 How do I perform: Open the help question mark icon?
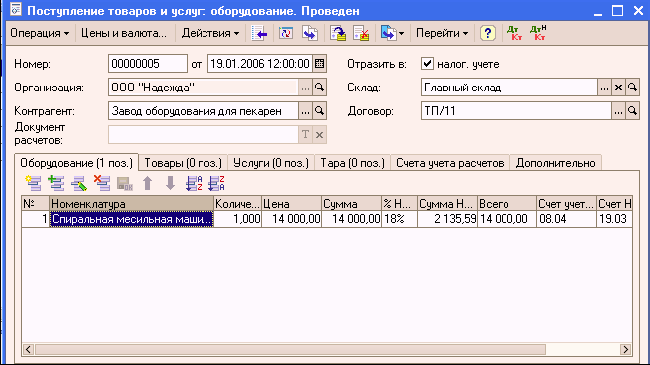[x=488, y=33]
